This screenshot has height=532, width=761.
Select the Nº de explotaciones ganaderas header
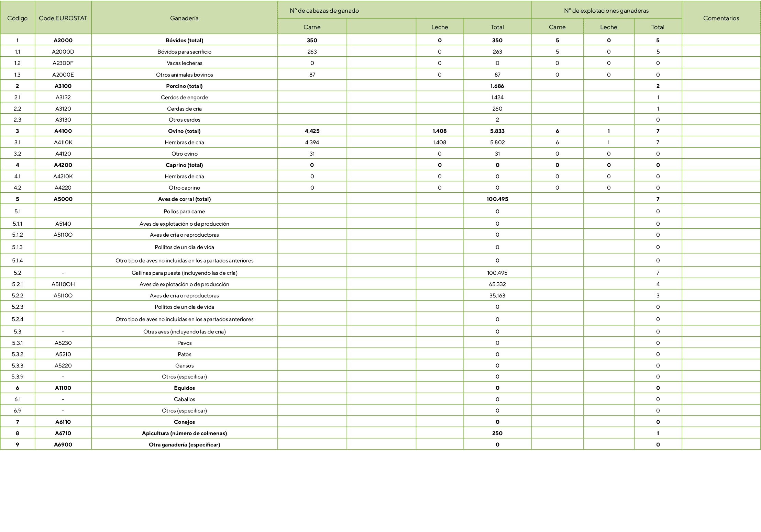[x=606, y=11]
